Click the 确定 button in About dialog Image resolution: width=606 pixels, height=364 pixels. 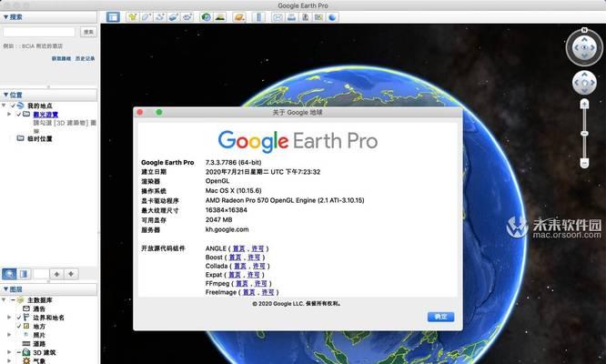[440, 317]
